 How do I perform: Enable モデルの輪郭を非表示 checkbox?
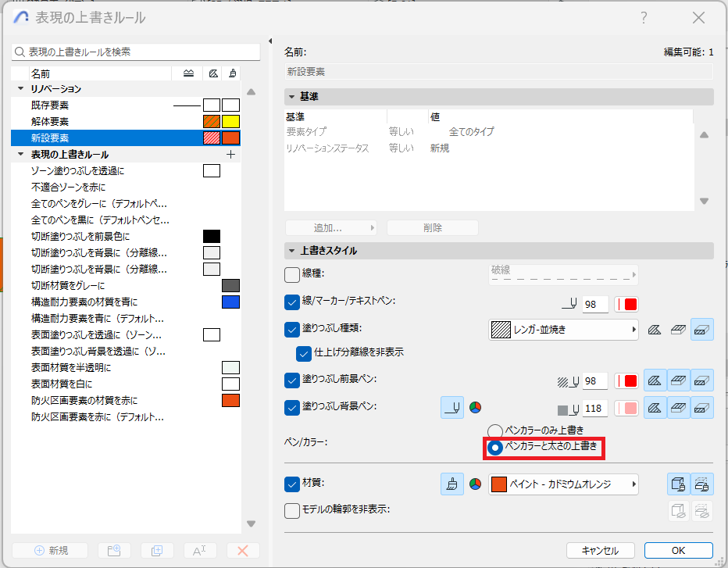[291, 511]
